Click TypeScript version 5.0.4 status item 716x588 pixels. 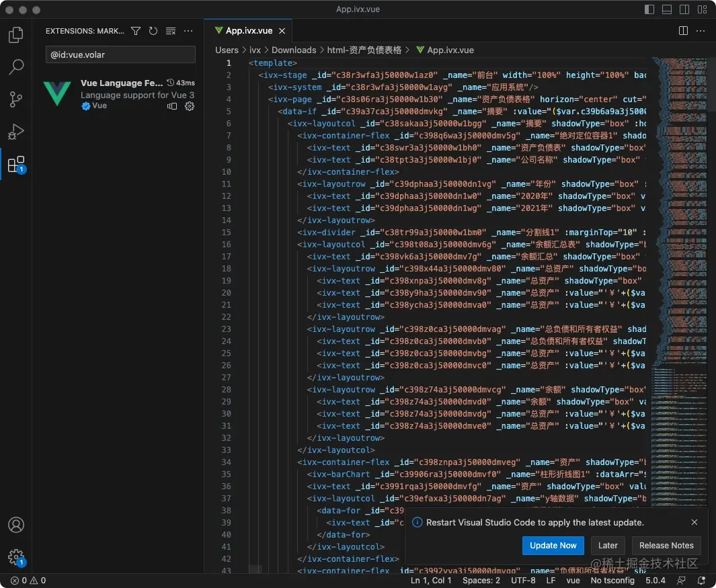click(x=655, y=581)
